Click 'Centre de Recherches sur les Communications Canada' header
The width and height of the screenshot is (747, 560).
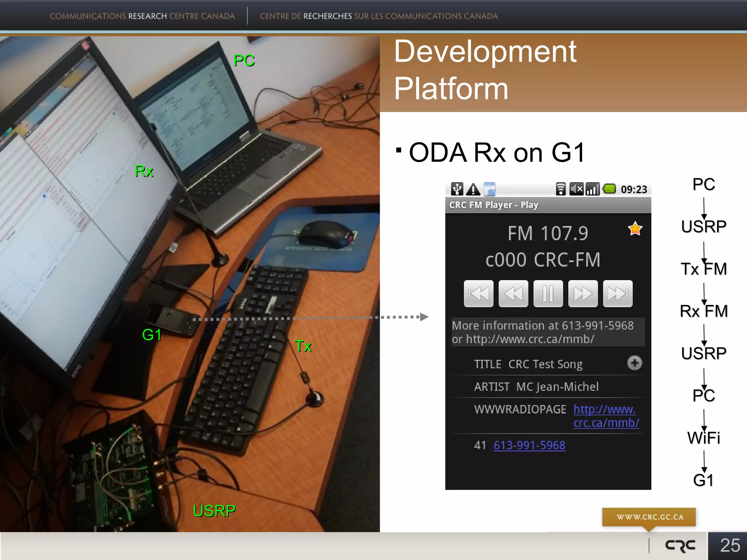coord(379,16)
